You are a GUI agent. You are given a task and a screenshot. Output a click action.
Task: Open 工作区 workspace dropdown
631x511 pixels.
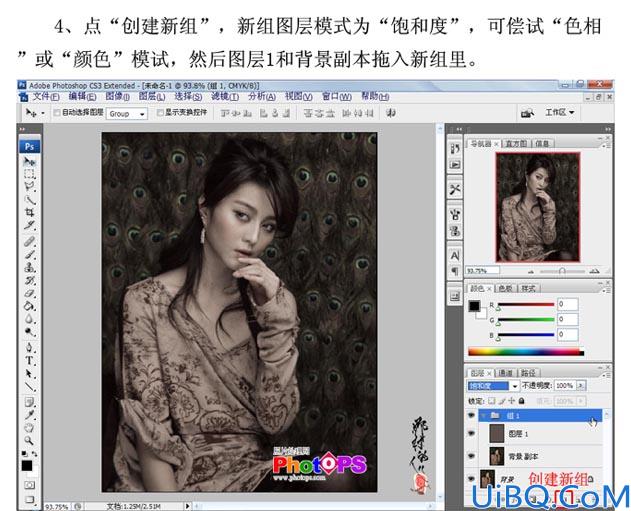(559, 113)
